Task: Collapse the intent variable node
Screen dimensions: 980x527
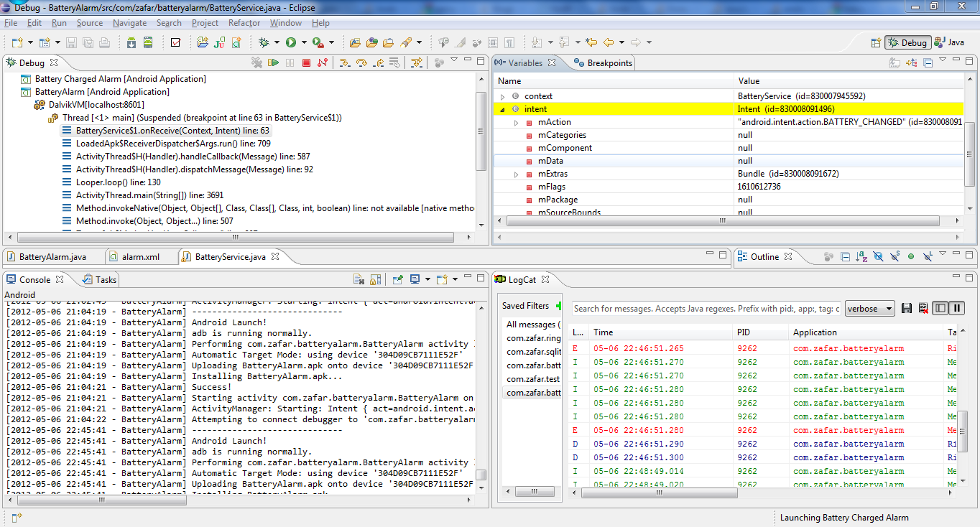Action: coord(502,109)
